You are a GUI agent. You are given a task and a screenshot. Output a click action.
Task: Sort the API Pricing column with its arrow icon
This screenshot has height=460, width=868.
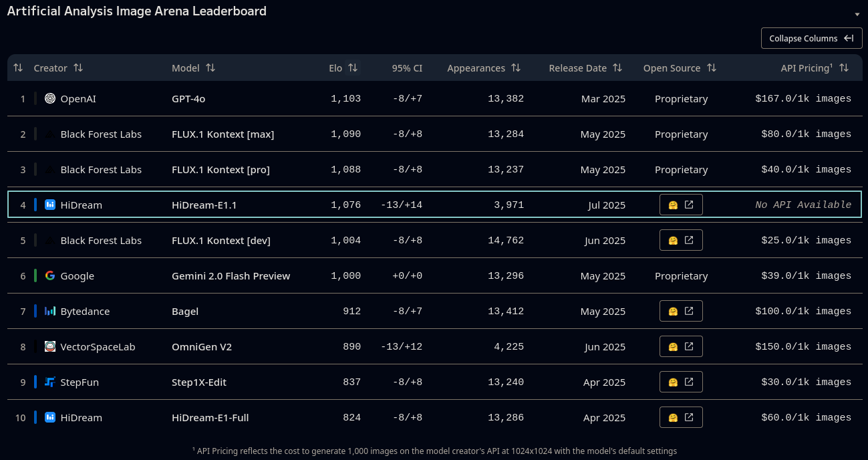pos(844,68)
